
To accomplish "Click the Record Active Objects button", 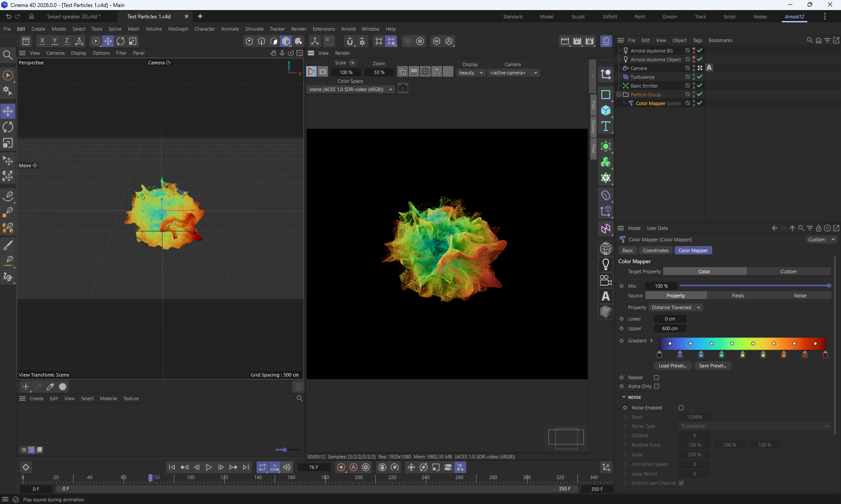I will click(341, 467).
